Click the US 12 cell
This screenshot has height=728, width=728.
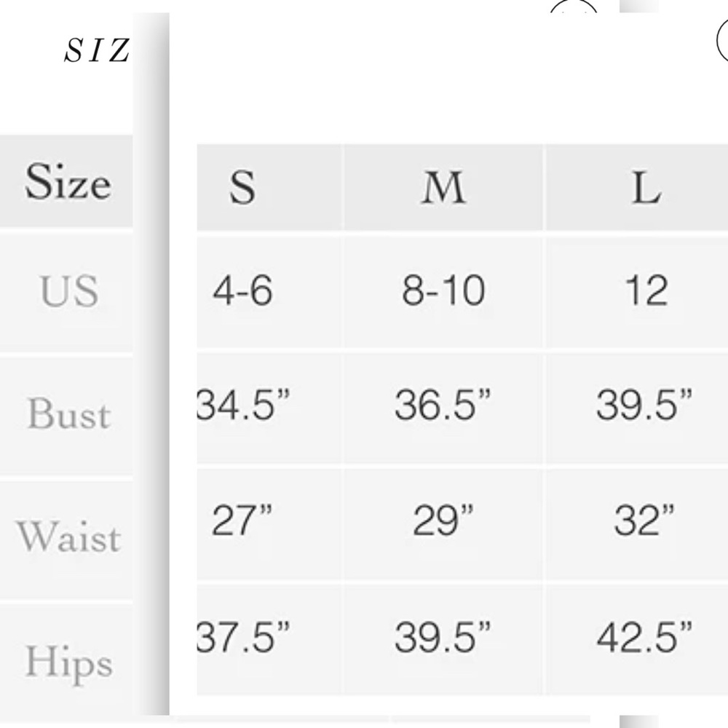[636, 292]
